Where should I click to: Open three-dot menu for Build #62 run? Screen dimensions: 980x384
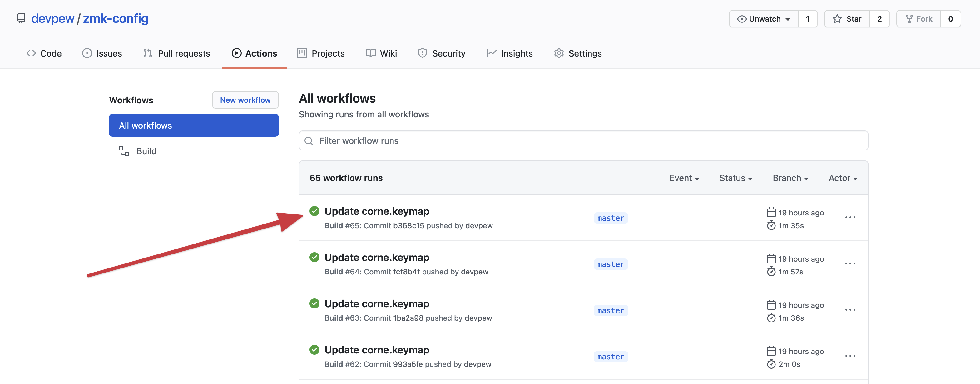(x=850, y=356)
